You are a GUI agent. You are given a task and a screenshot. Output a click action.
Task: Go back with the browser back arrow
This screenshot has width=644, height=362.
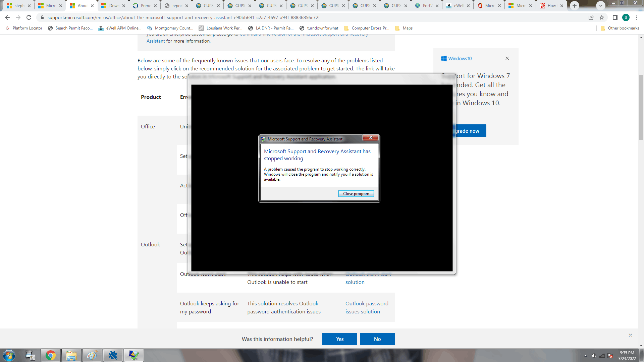click(7, 17)
